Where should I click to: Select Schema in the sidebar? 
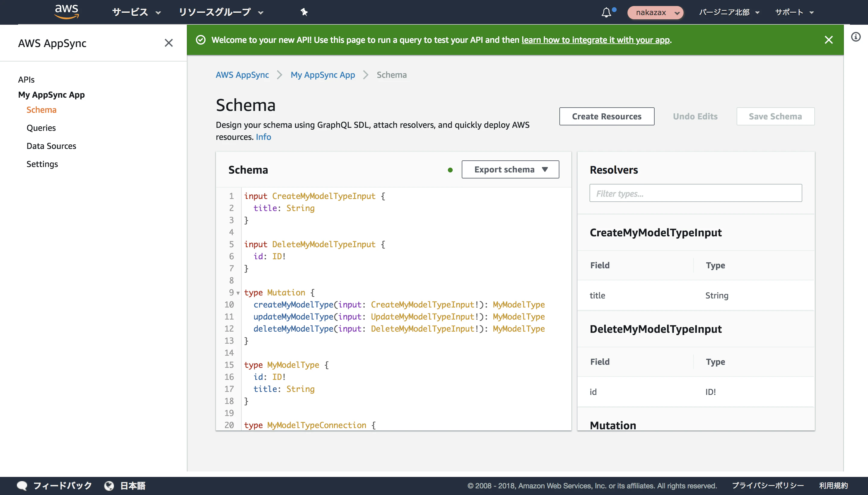[42, 109]
